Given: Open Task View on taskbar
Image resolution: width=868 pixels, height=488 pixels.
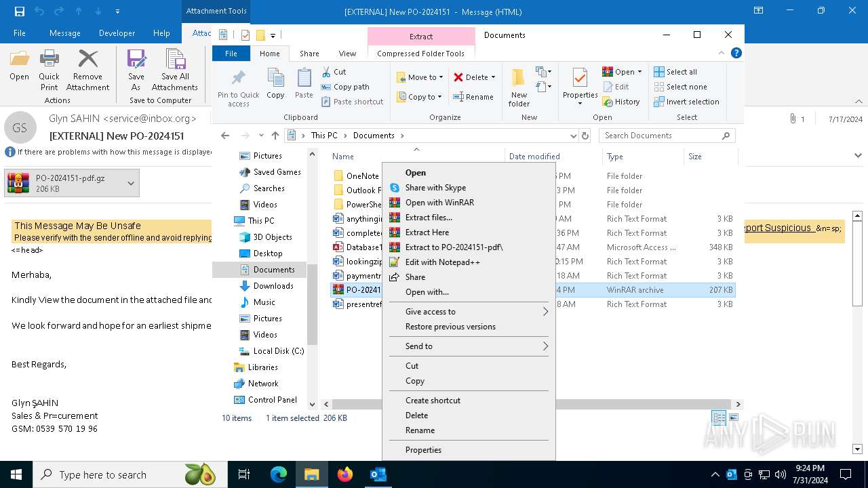Looking at the screenshot, I should (244, 474).
